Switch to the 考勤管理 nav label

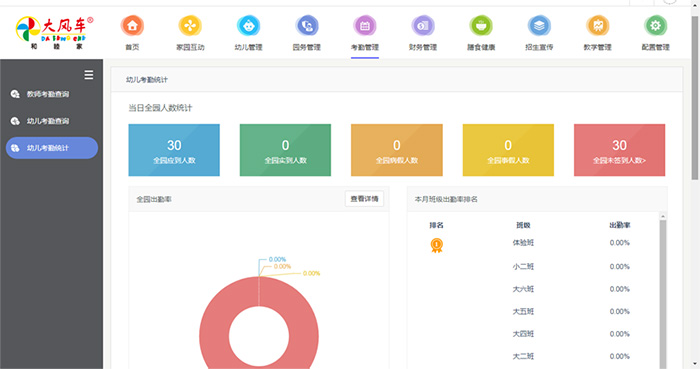365,47
